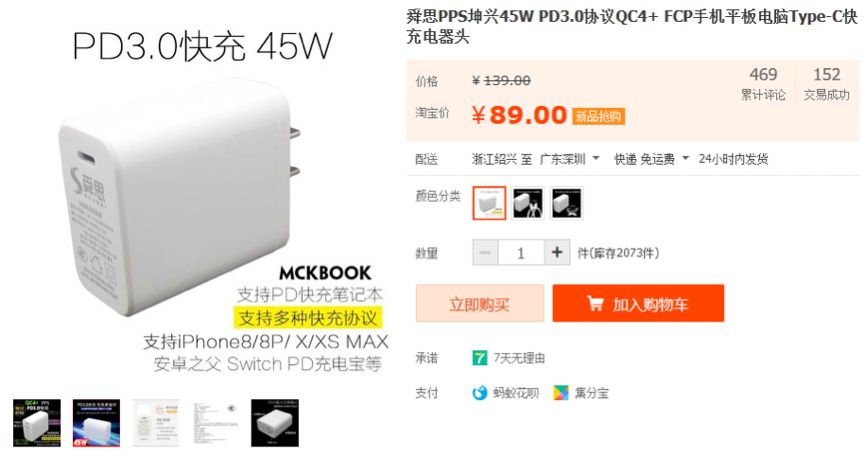Click the colorful Jifenbao payment icon
The height and width of the screenshot is (458, 866).
click(561, 393)
